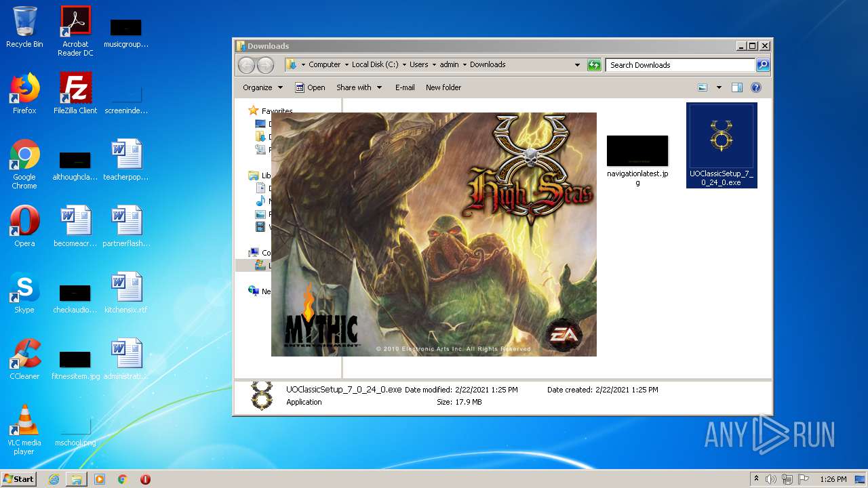
Task: Show hidden tray icons arrow
Action: point(756,479)
